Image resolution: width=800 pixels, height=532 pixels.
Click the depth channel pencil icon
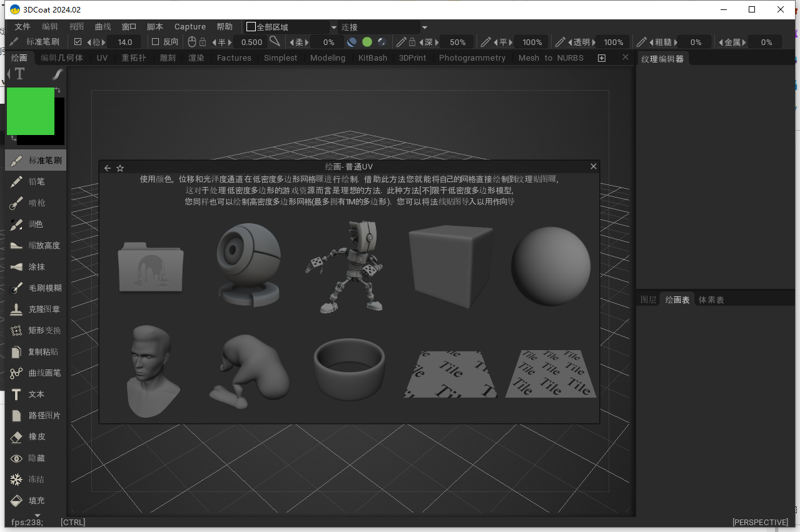(x=402, y=42)
